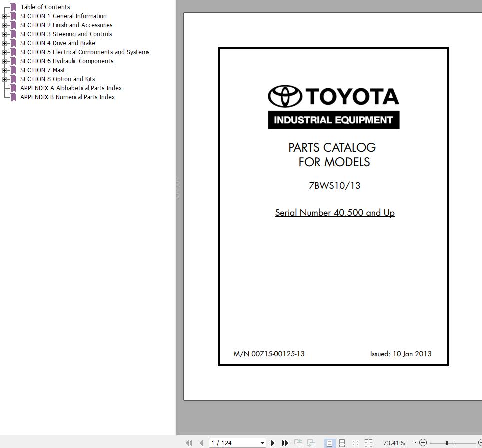Screen dimensions: 482x448
Task: Select facing pages view mode
Action: coord(355,443)
